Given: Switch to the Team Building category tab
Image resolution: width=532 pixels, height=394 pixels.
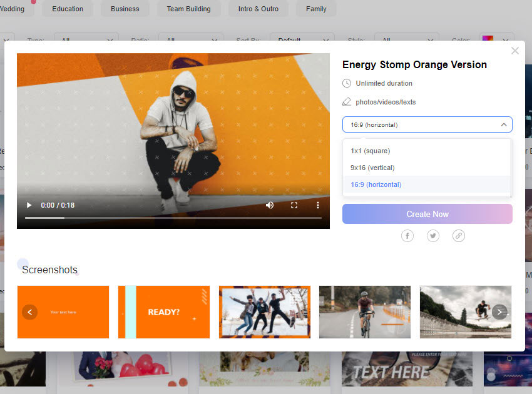Looking at the screenshot, I should coord(189,9).
